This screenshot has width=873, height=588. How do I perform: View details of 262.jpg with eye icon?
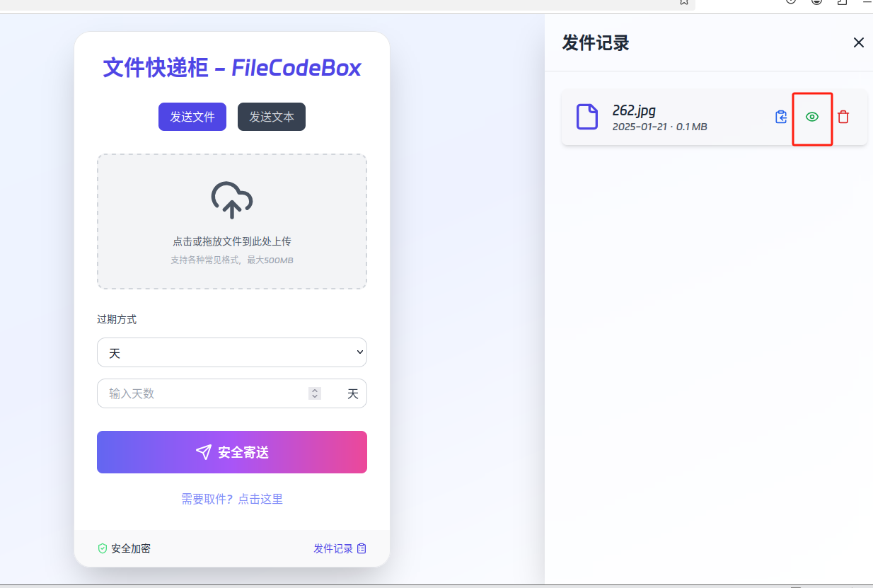(x=812, y=117)
